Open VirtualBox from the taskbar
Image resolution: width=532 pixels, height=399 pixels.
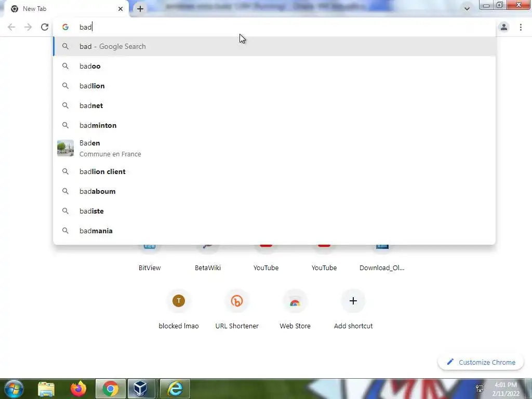pos(140,389)
